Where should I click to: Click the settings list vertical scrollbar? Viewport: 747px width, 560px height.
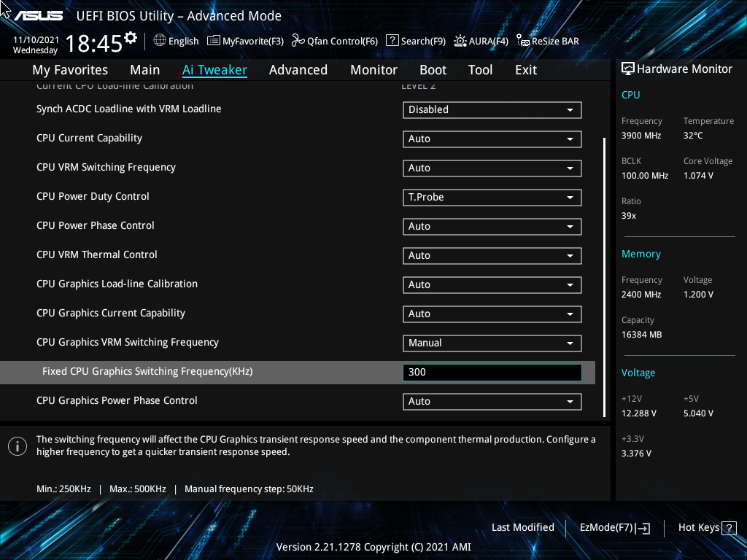click(x=604, y=277)
